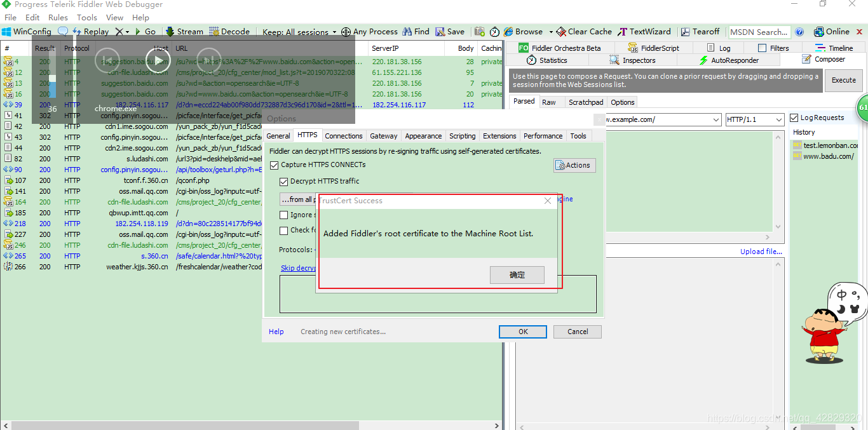Click in the MSDN Search box
This screenshot has width=868, height=430.
point(759,32)
